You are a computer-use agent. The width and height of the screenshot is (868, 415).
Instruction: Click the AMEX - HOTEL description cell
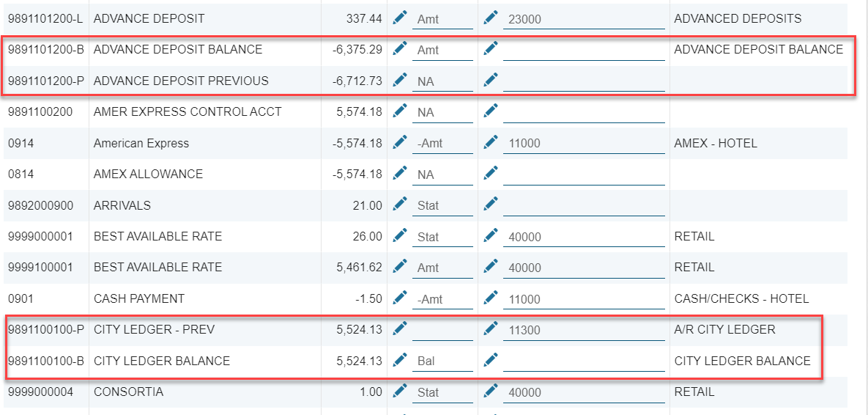tap(715, 143)
